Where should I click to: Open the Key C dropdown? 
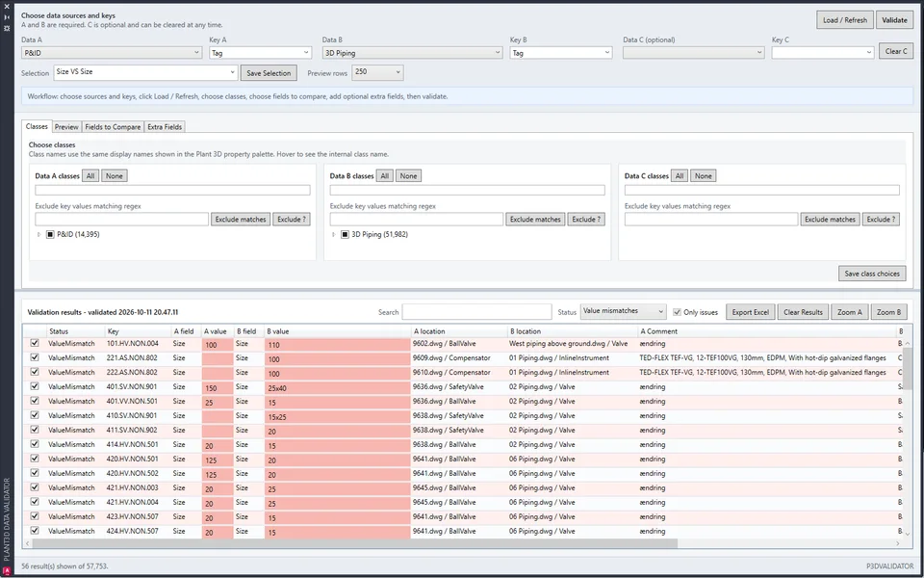[823, 52]
